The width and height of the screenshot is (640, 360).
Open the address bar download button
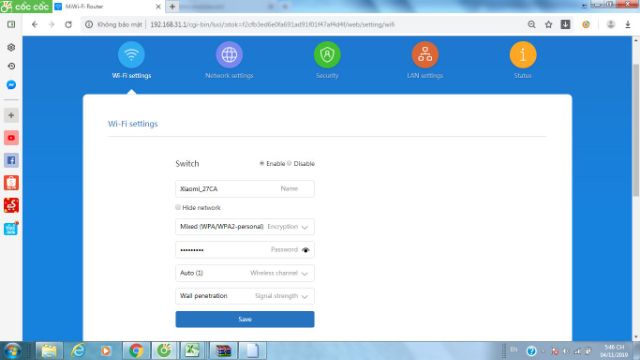point(565,24)
